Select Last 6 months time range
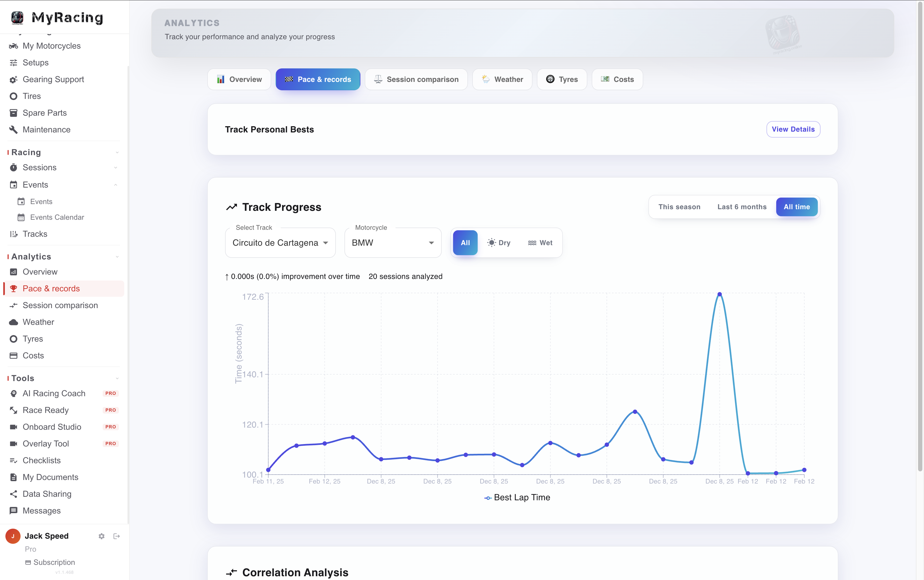Screen dimensions: 924x580 [742, 207]
